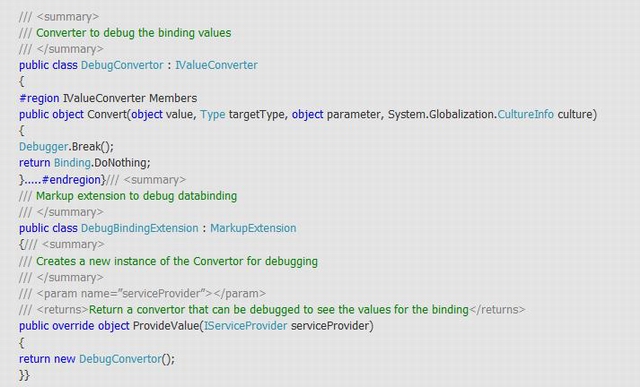Click the targetType parameter name
The height and width of the screenshot is (387, 640).
click(x=257, y=114)
